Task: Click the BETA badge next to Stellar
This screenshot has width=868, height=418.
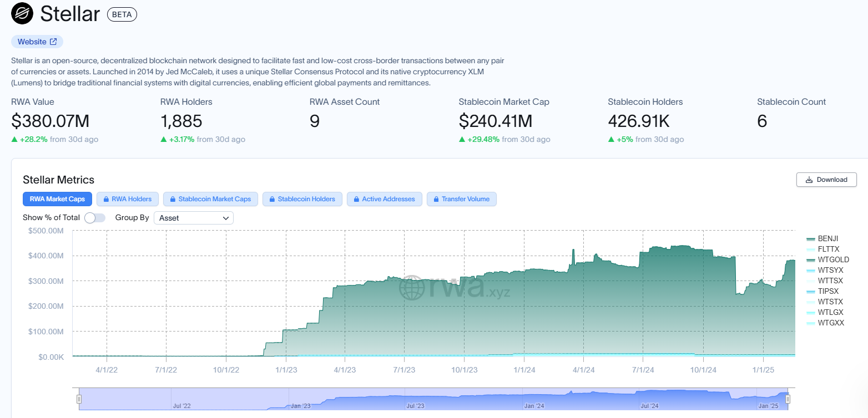Action: pyautogui.click(x=122, y=14)
